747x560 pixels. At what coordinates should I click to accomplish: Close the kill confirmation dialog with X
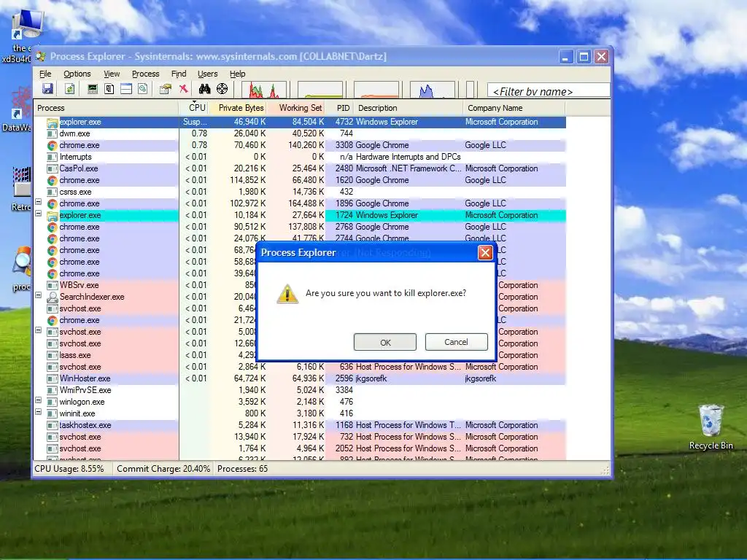click(485, 252)
